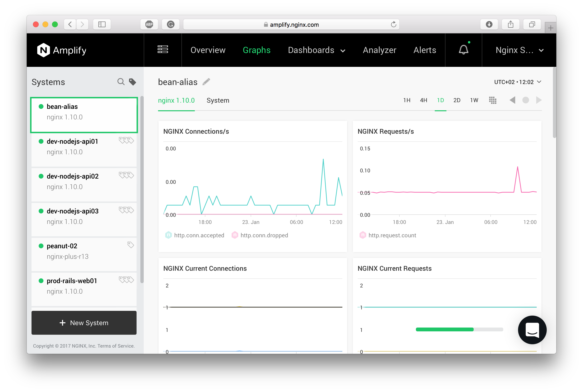Edit the bean-alias name with pencil icon
This screenshot has height=392, width=583.
point(206,82)
